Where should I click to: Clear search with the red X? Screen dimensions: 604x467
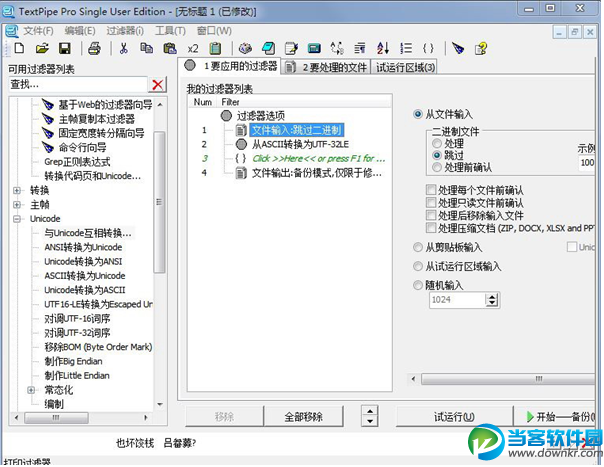158,84
